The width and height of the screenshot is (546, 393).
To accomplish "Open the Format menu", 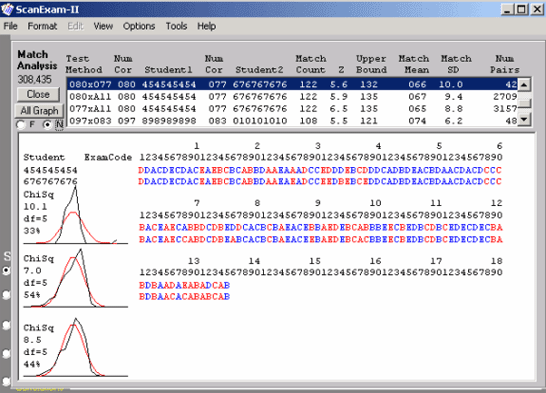I will coord(42,26).
